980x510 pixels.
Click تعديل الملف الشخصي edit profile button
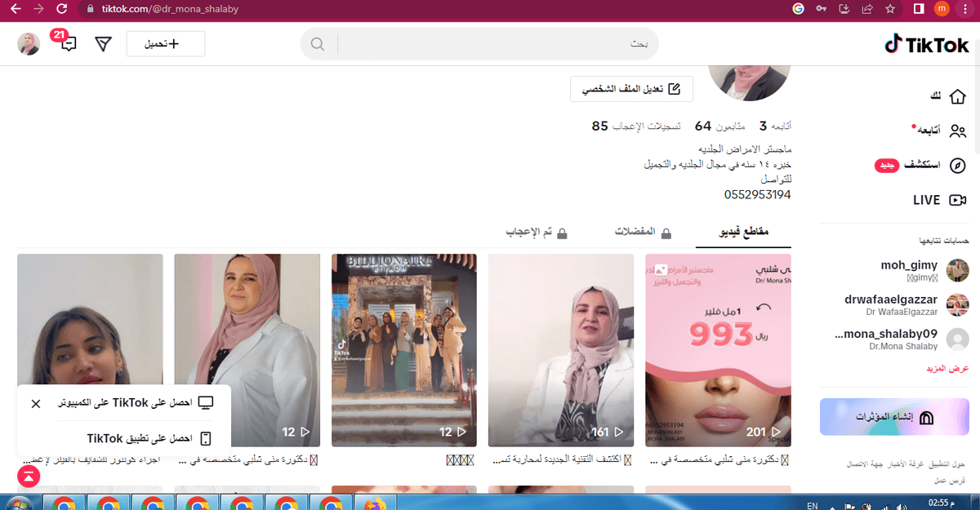(x=630, y=88)
